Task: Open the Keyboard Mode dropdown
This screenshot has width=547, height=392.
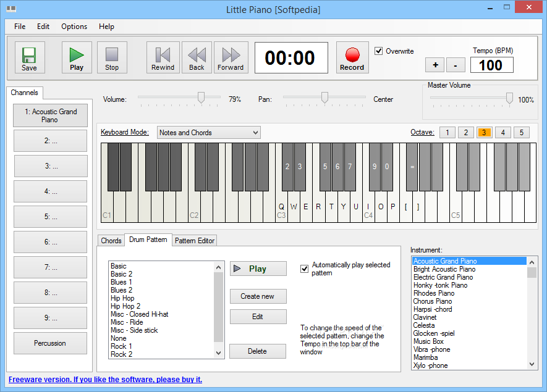Action: coord(209,132)
